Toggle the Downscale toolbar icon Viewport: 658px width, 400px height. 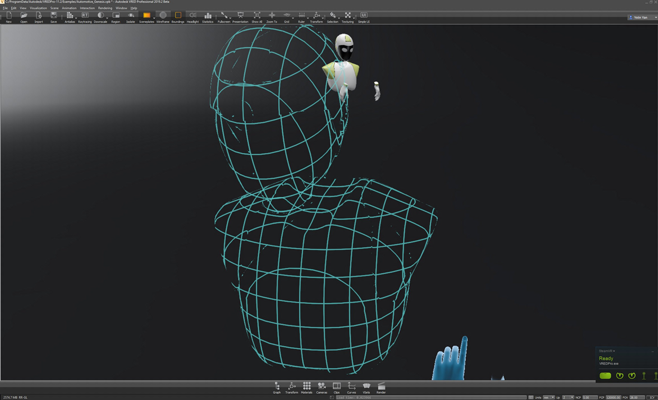100,16
